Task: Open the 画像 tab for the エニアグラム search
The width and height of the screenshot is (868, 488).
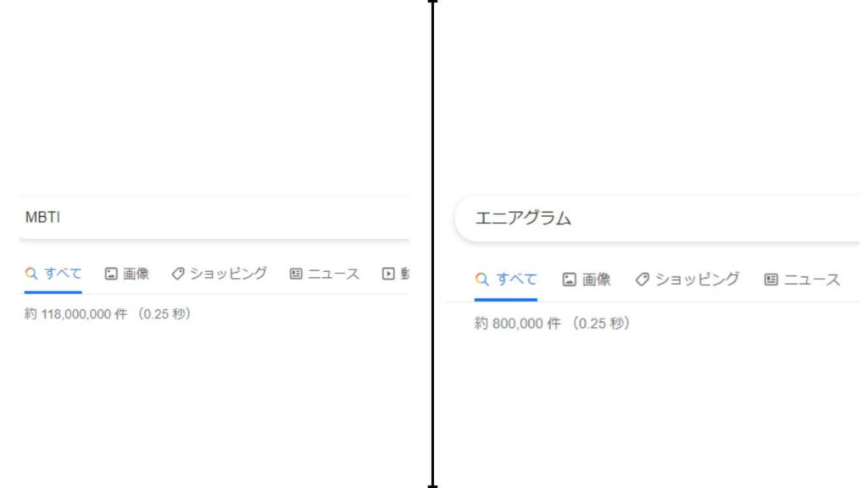Action: tap(596, 279)
